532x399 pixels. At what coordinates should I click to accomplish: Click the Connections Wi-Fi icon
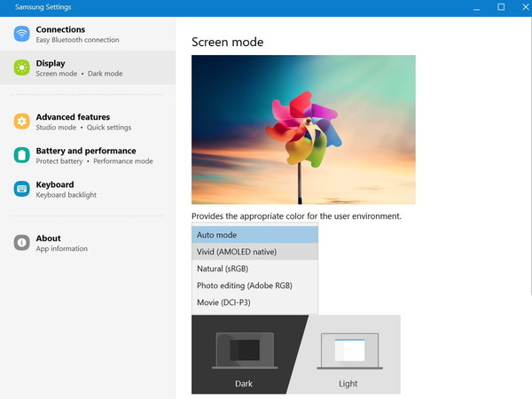point(21,34)
